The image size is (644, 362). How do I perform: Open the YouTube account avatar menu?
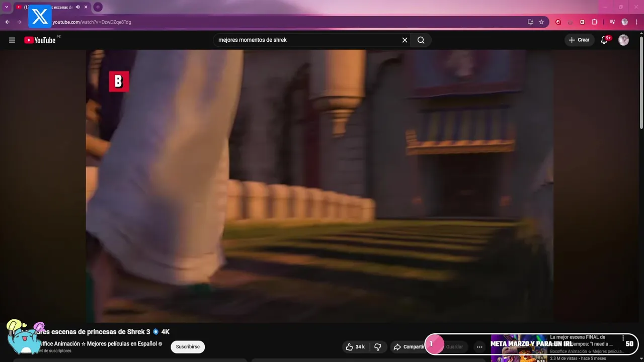click(624, 40)
